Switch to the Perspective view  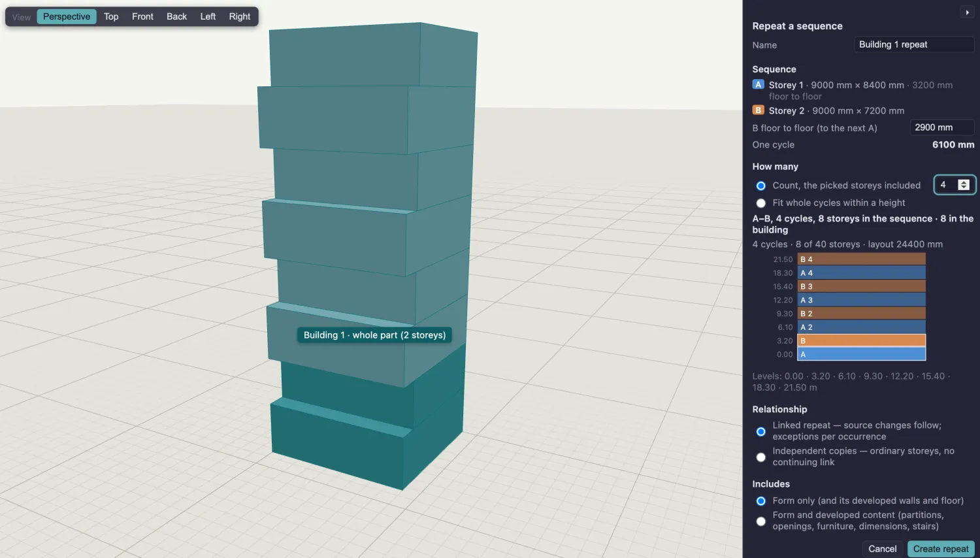(67, 16)
